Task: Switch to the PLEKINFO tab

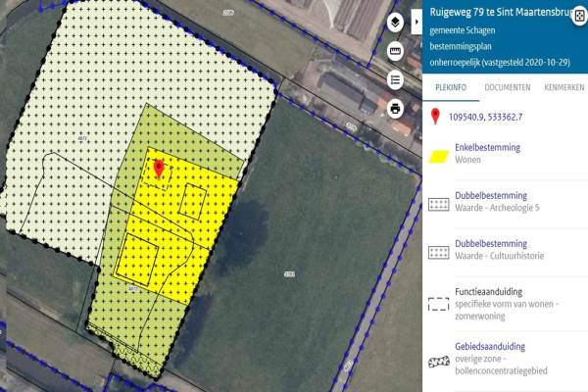Action: tap(451, 87)
